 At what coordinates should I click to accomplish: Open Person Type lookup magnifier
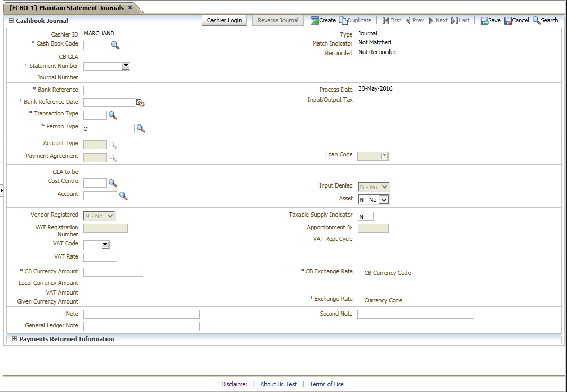tap(140, 128)
